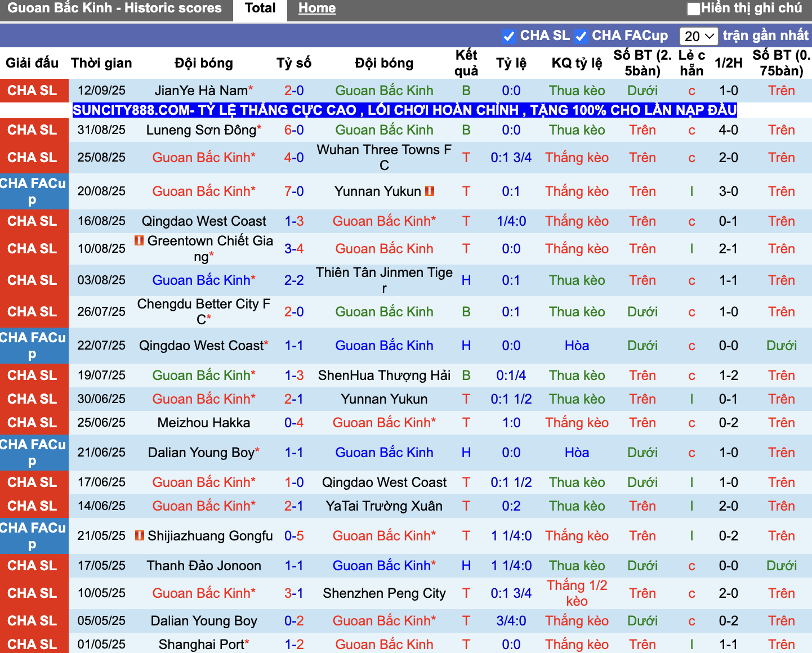The width and height of the screenshot is (812, 653).
Task: Click the date 22/07/25
Action: (101, 346)
